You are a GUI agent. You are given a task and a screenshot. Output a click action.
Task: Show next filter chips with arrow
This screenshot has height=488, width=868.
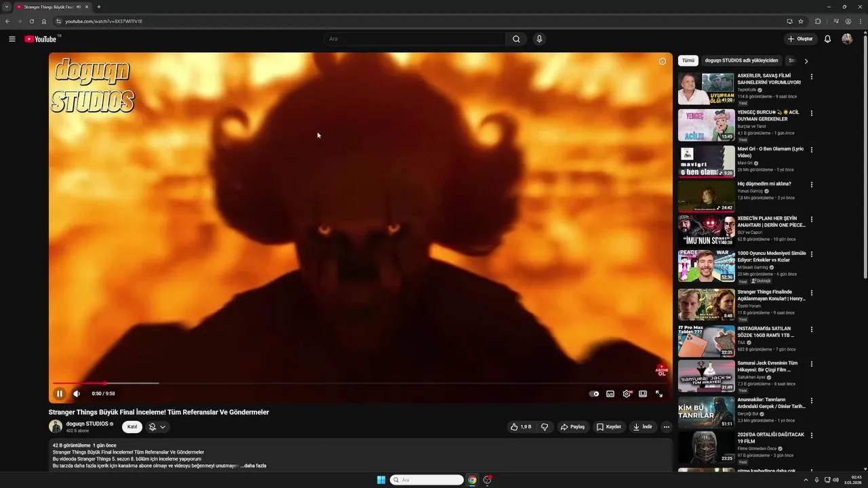pyautogui.click(x=806, y=61)
